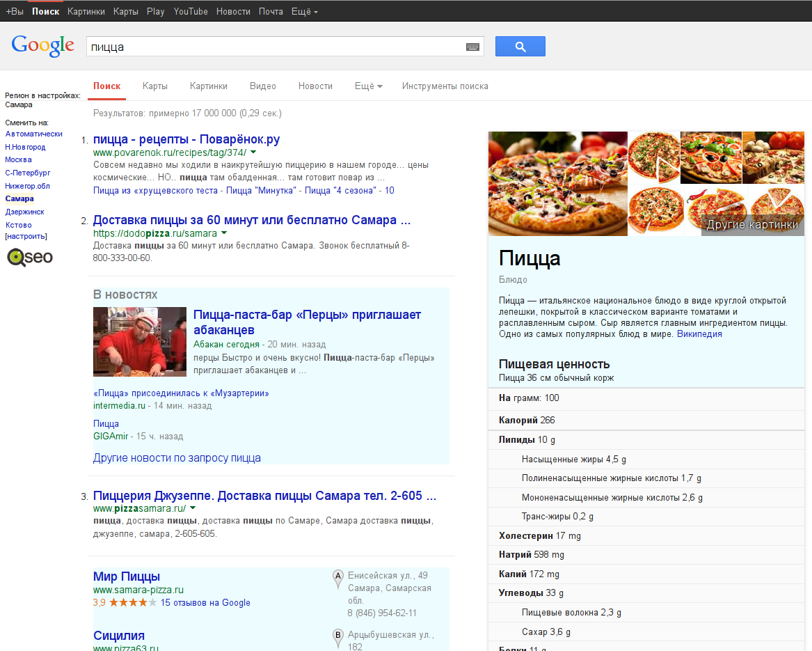
Task: Open Почта in the top bar
Action: (271, 11)
